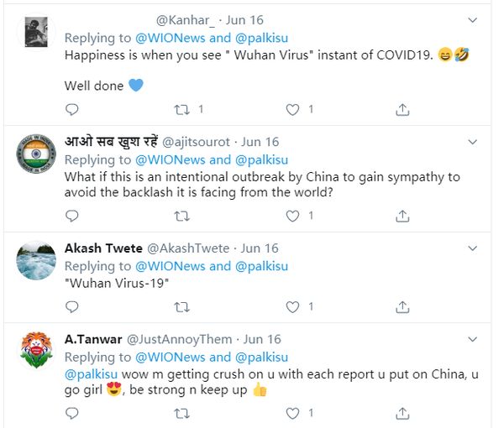Like ajitsourot's tweet
This screenshot has width=504, height=428.
(x=292, y=216)
